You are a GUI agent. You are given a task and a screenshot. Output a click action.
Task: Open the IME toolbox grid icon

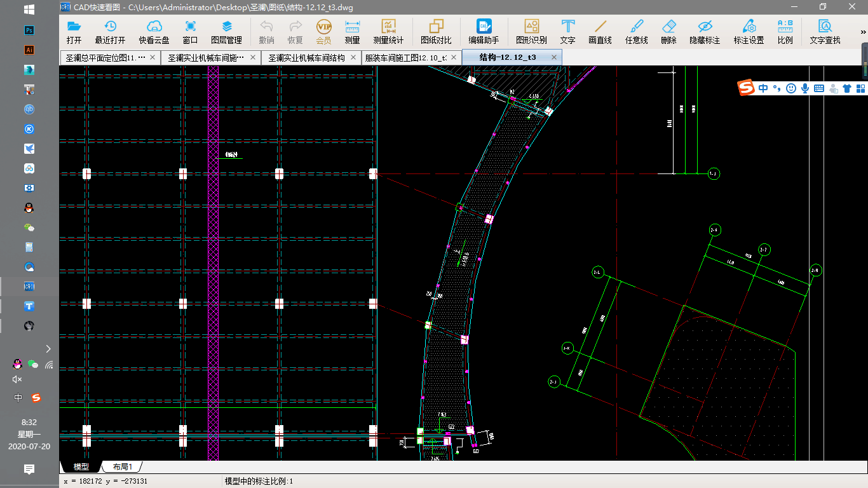coord(860,88)
